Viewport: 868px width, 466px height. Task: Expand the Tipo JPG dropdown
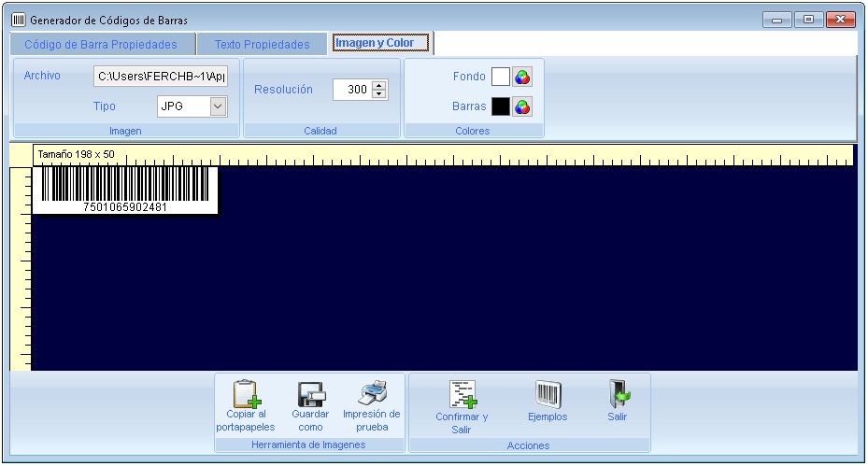click(x=218, y=106)
